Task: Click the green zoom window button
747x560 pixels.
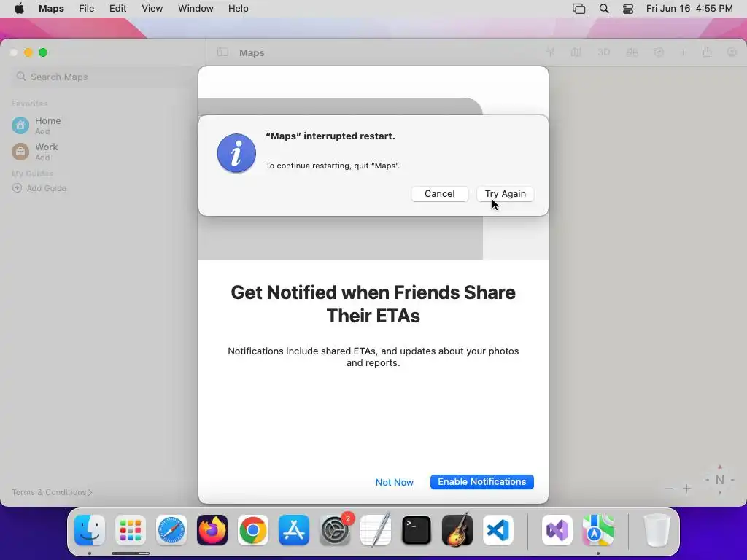Action: coord(43,52)
